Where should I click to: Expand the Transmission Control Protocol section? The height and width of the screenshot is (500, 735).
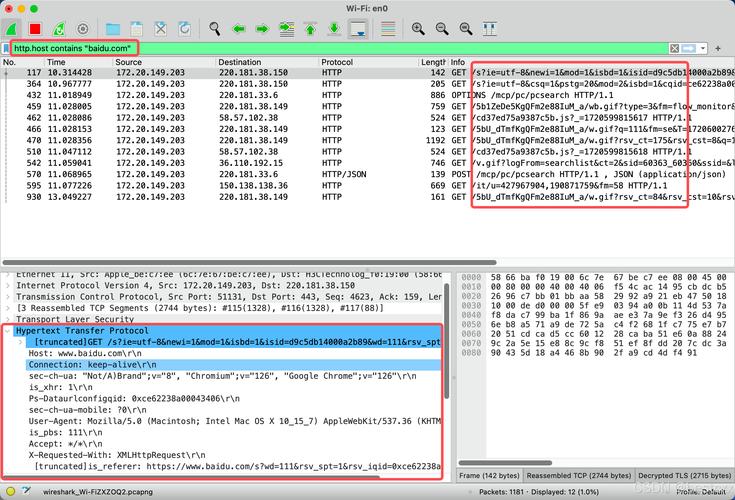[x=9, y=297]
